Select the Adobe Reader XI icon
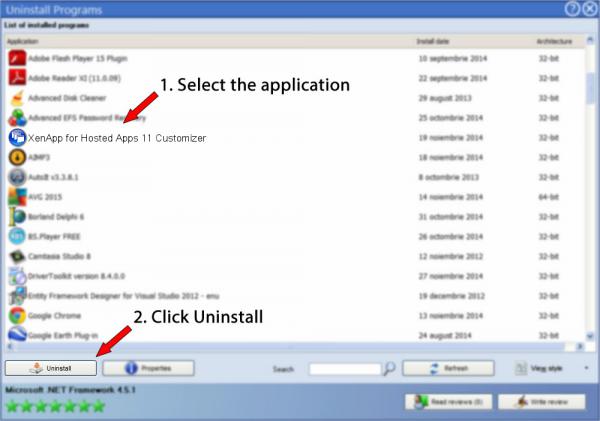This screenshot has width=600, height=421. pyautogui.click(x=17, y=78)
